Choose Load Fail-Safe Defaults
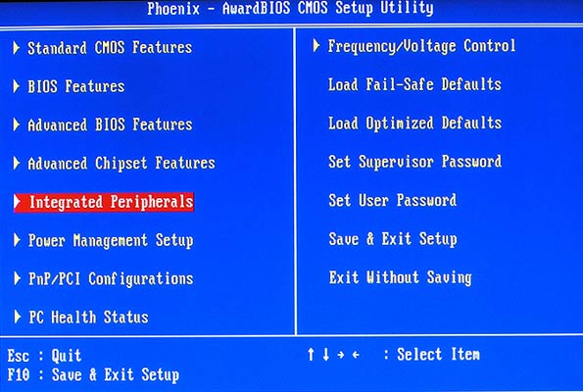583x392 pixels. [x=414, y=84]
